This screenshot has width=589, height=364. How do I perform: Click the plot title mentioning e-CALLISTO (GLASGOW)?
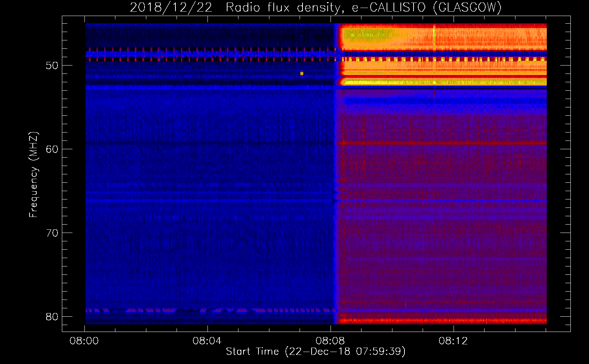click(x=316, y=7)
